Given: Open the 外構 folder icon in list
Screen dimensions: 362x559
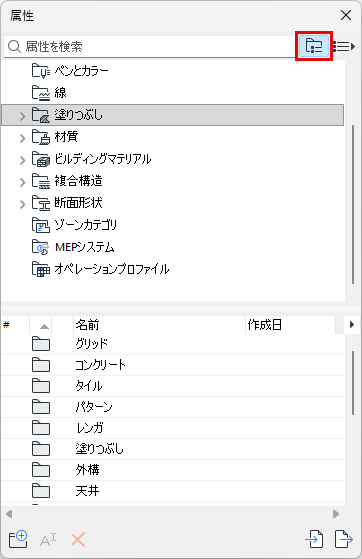Looking at the screenshot, I should point(41,470).
